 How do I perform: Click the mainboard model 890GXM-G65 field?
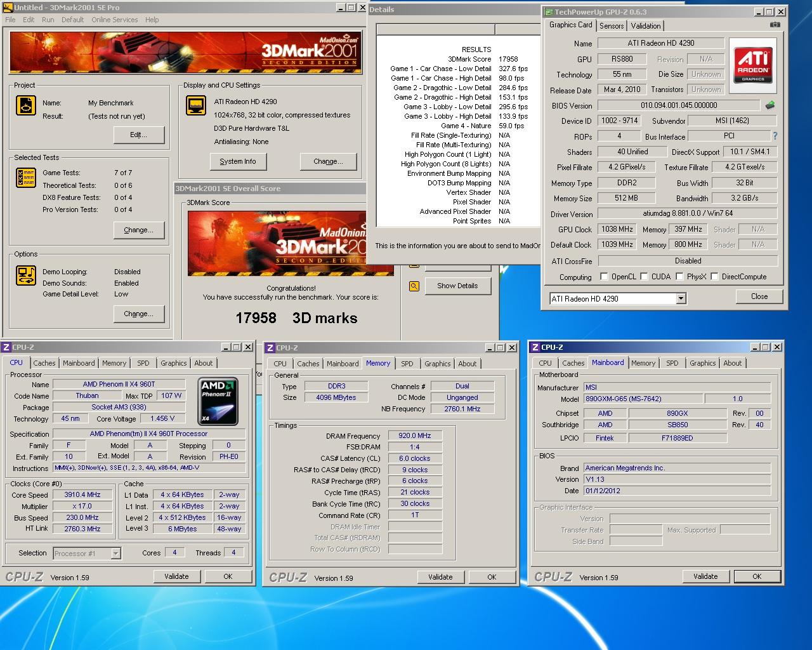pyautogui.click(x=643, y=399)
